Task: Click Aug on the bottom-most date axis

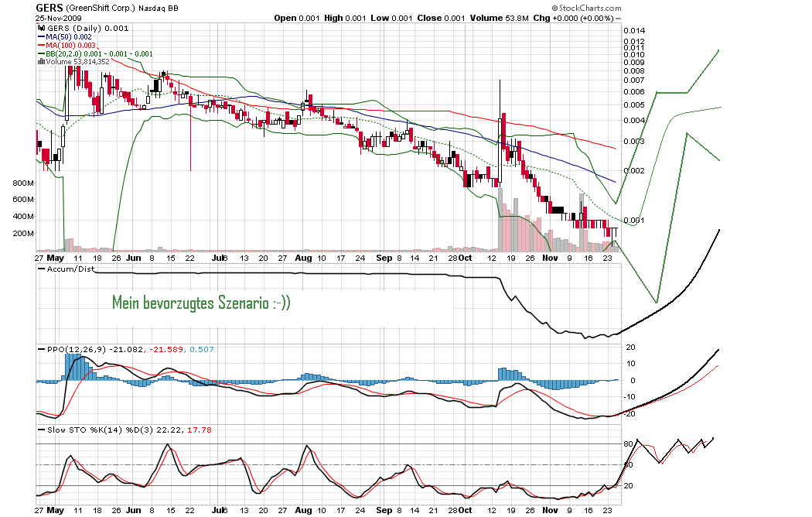Action: 303,510
